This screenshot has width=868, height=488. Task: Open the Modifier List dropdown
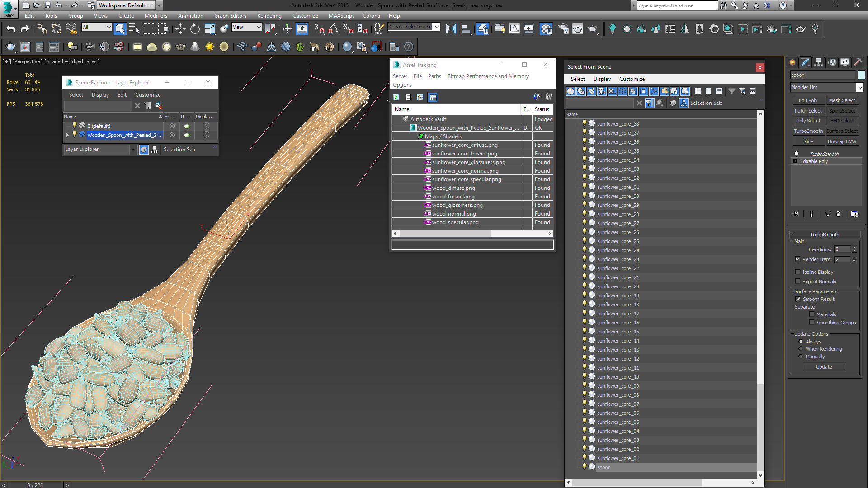tap(859, 87)
